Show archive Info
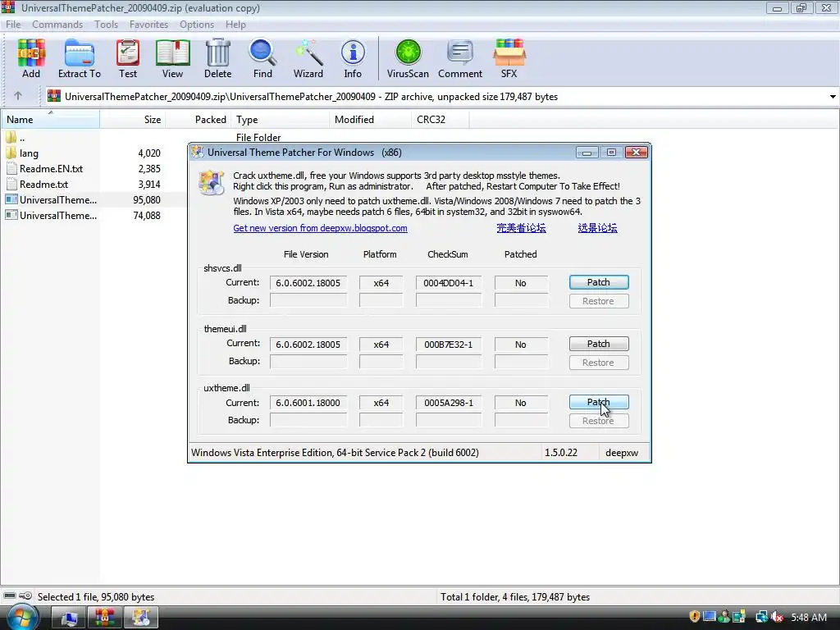This screenshot has height=630, width=840. pos(353,58)
